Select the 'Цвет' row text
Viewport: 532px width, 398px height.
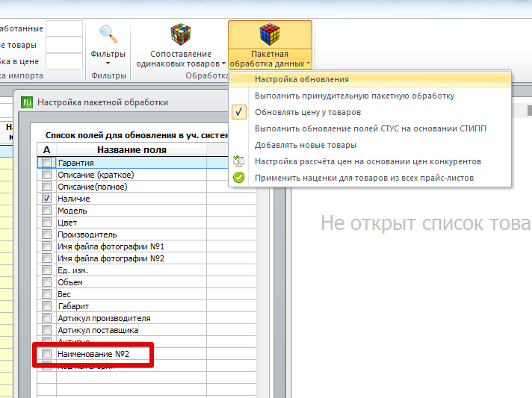(x=67, y=223)
